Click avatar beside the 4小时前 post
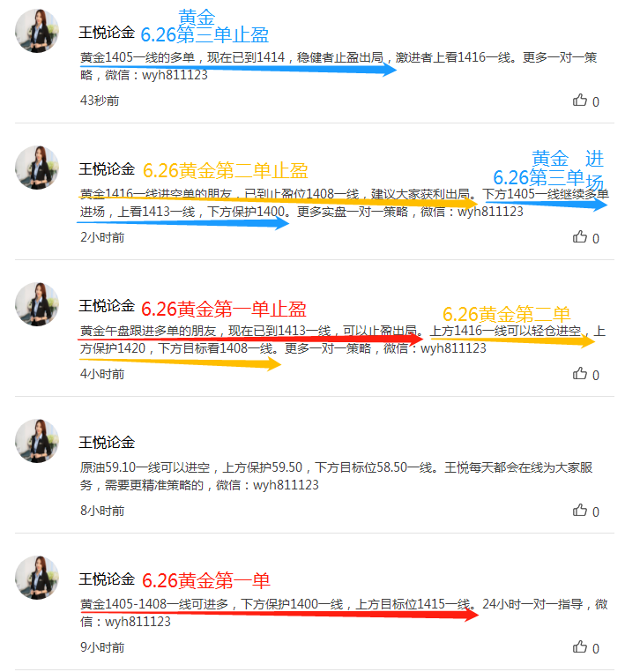 (37, 304)
